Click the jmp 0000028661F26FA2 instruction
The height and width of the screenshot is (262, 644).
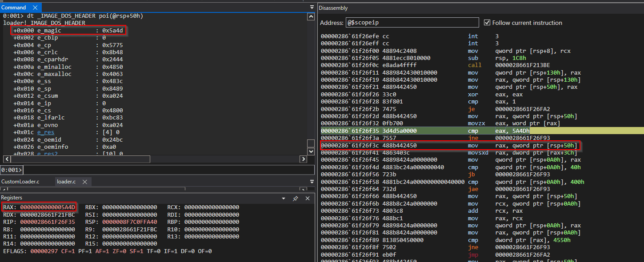coord(508,254)
